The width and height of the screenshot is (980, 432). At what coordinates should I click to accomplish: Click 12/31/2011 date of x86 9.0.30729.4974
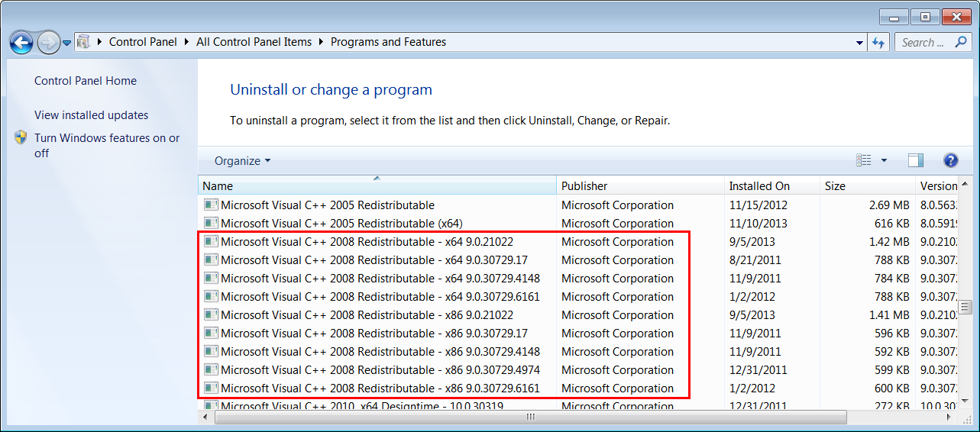(758, 370)
